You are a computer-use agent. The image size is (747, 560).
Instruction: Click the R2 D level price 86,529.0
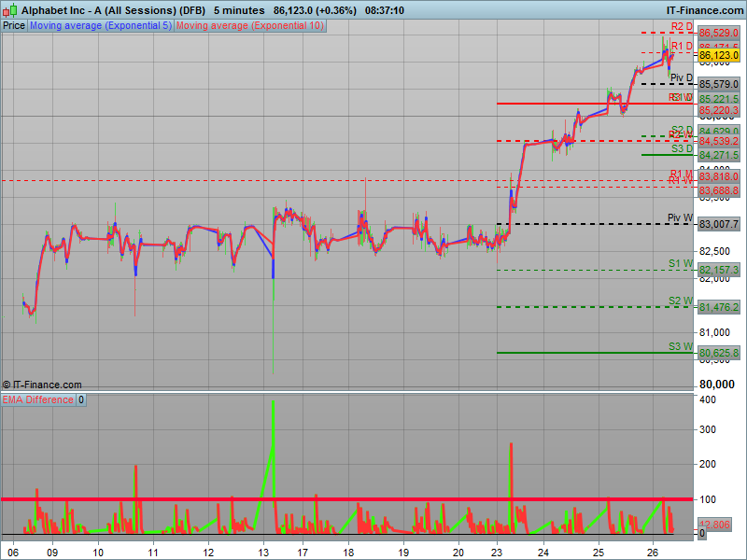719,33
